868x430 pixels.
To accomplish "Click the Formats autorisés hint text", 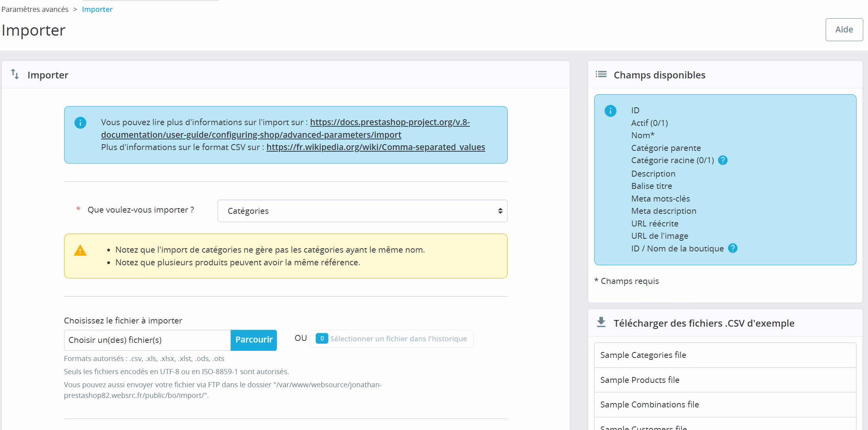I will 144,359.
